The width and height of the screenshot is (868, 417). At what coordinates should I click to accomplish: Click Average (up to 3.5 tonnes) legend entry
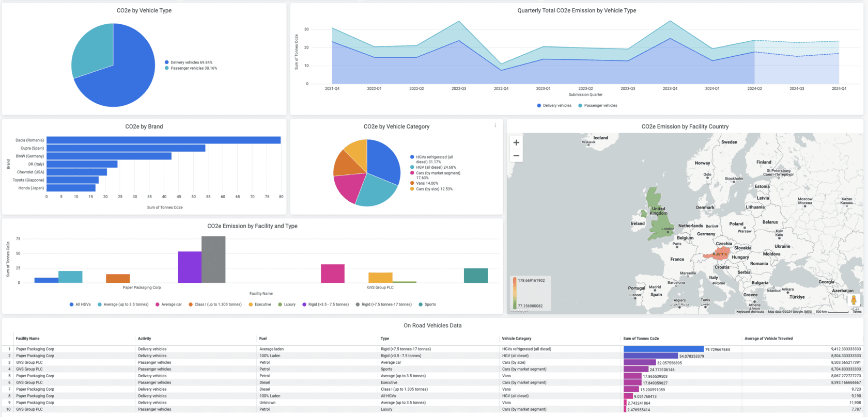123,304
